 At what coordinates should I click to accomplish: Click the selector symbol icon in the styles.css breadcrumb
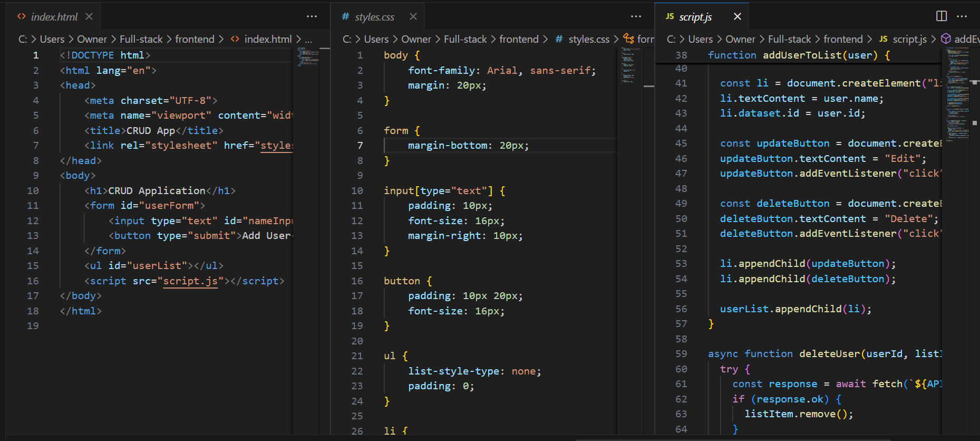[x=628, y=39]
